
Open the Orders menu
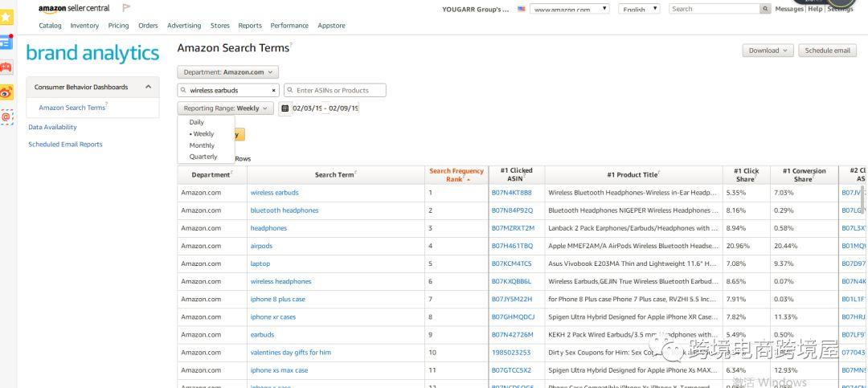pos(149,26)
